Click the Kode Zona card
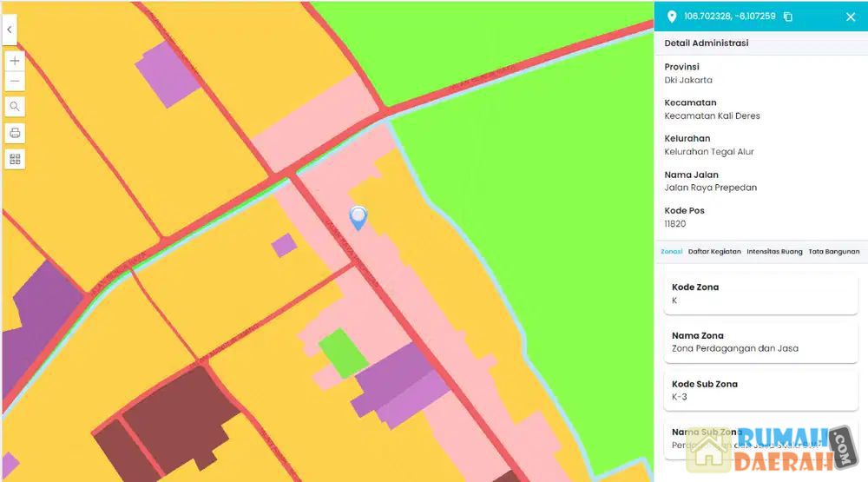868x482 pixels. [x=760, y=294]
